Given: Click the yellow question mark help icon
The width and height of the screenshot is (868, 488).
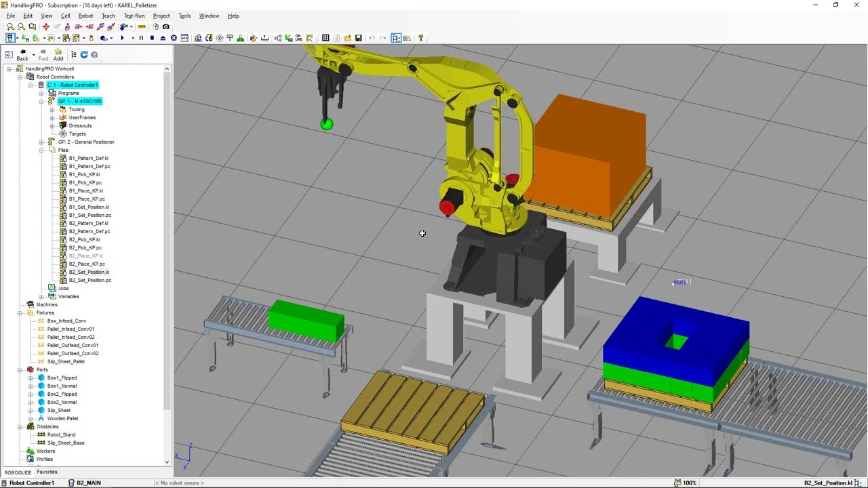Looking at the screenshot, I should [x=420, y=38].
